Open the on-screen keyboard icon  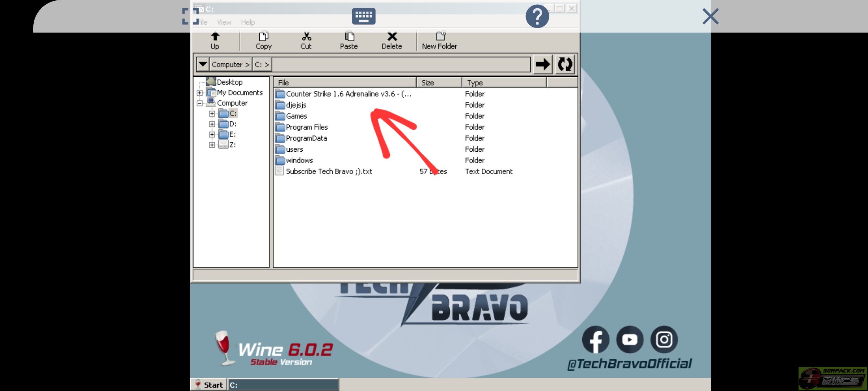pos(363,16)
